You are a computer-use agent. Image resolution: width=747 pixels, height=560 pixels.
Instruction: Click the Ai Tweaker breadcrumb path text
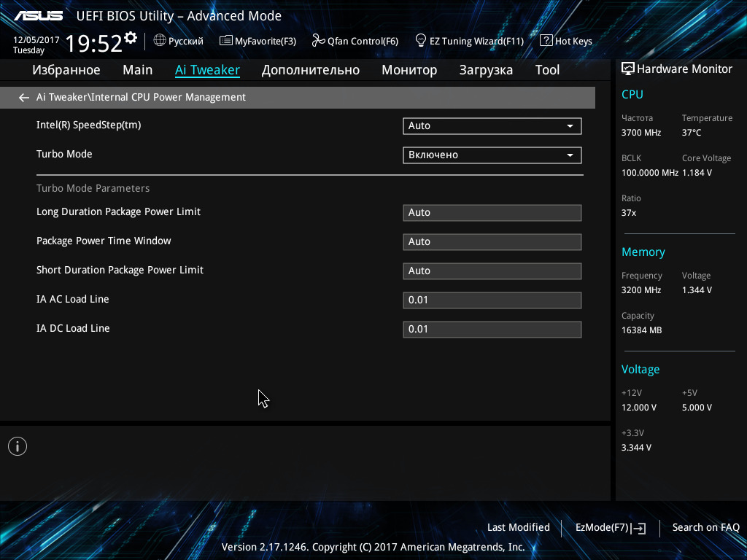[141, 97]
